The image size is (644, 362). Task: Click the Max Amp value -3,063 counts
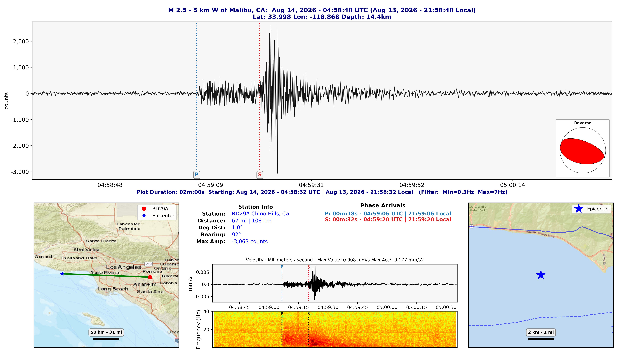[x=250, y=242]
